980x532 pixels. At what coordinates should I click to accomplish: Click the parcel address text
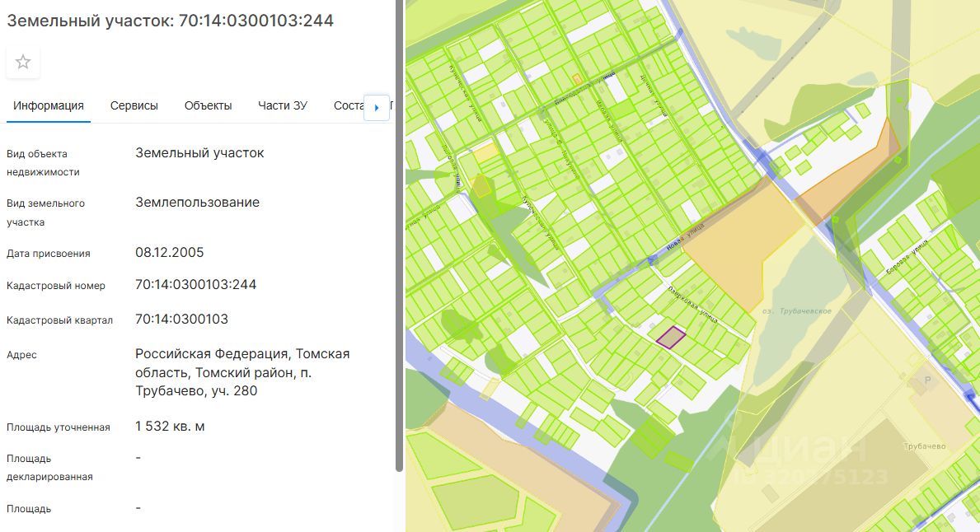point(242,372)
